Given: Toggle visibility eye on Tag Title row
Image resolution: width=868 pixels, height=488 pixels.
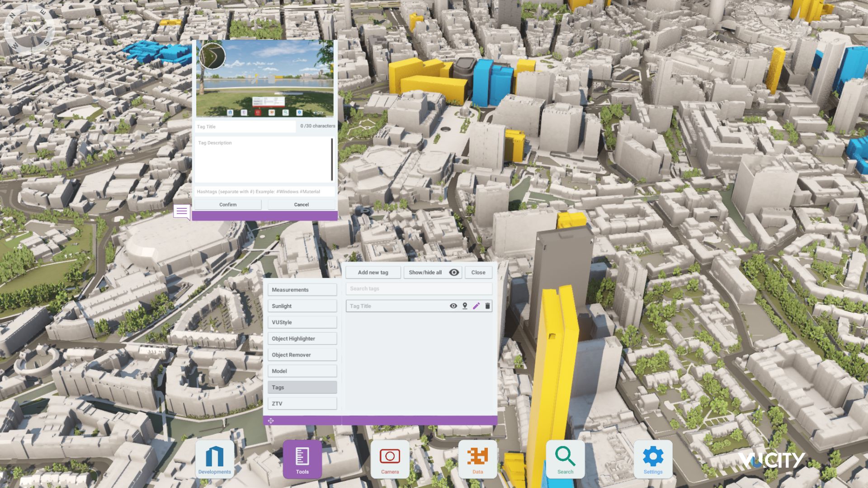Looking at the screenshot, I should click(x=453, y=306).
